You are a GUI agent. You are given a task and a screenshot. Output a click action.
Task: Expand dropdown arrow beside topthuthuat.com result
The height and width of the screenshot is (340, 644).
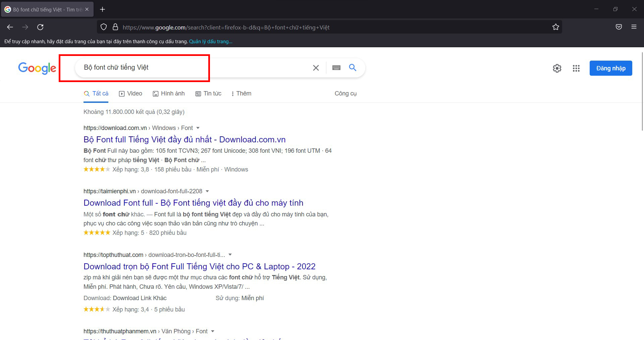coord(230,255)
